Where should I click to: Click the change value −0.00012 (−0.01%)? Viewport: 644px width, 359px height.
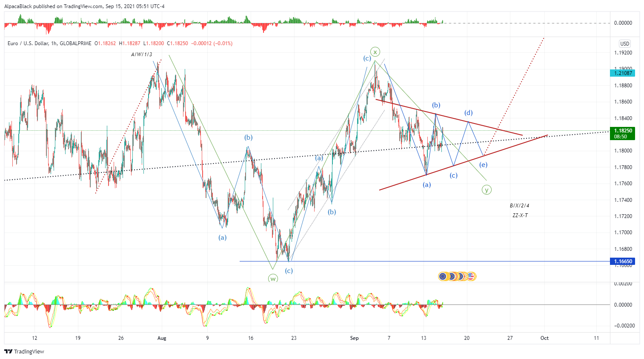[x=212, y=43]
